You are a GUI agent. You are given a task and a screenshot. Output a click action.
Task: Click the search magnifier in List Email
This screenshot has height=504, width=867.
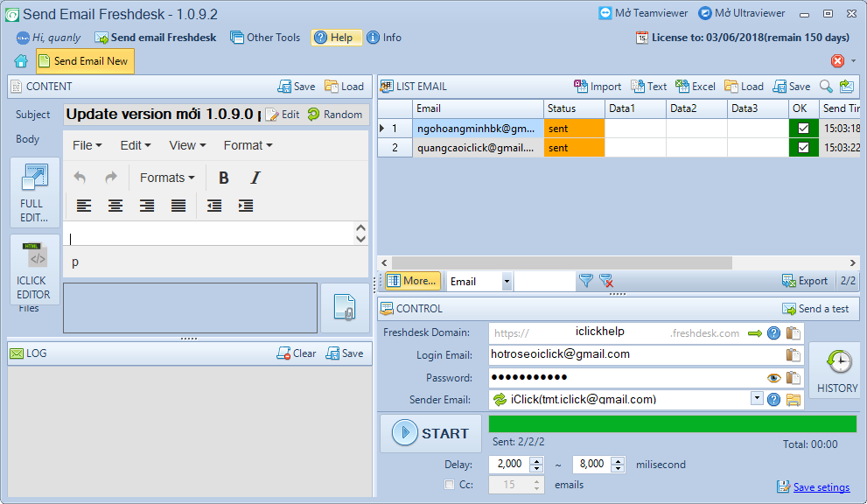pos(826,87)
